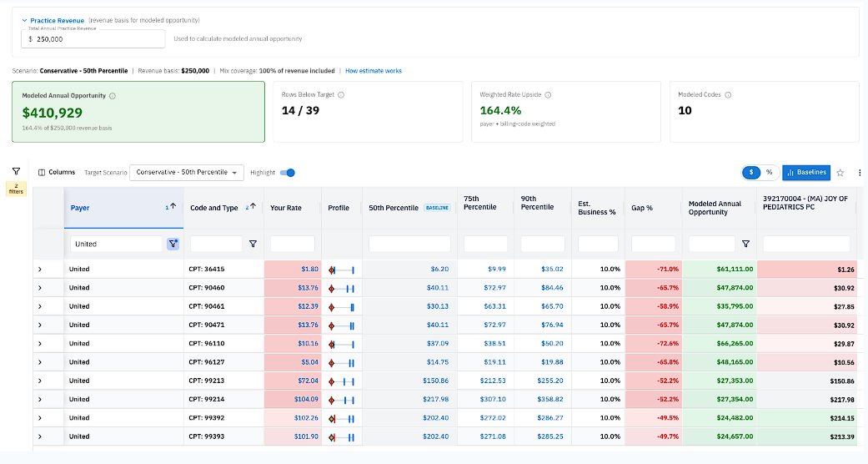Select the CPT: 99392 code cell
This screenshot has height=464, width=868.
(x=223, y=418)
